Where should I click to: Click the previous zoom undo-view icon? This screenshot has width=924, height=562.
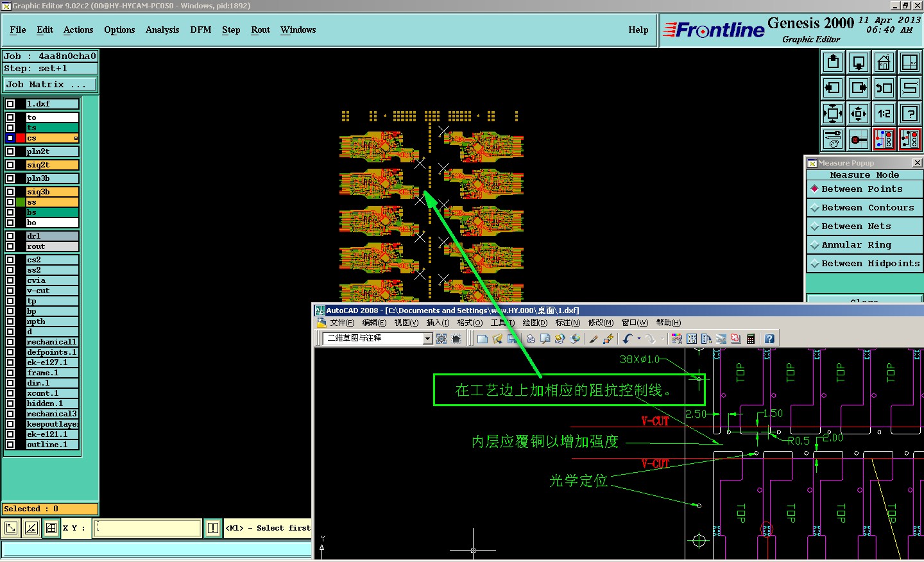point(884,88)
